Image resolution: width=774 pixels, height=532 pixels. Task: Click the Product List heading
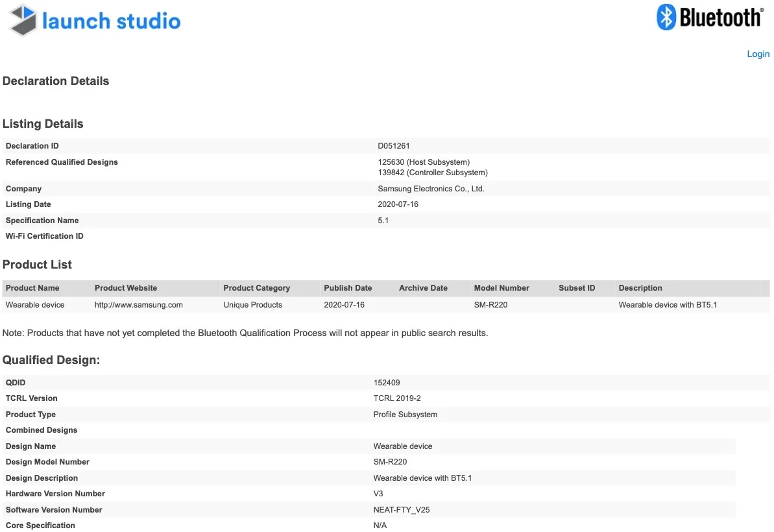point(37,265)
